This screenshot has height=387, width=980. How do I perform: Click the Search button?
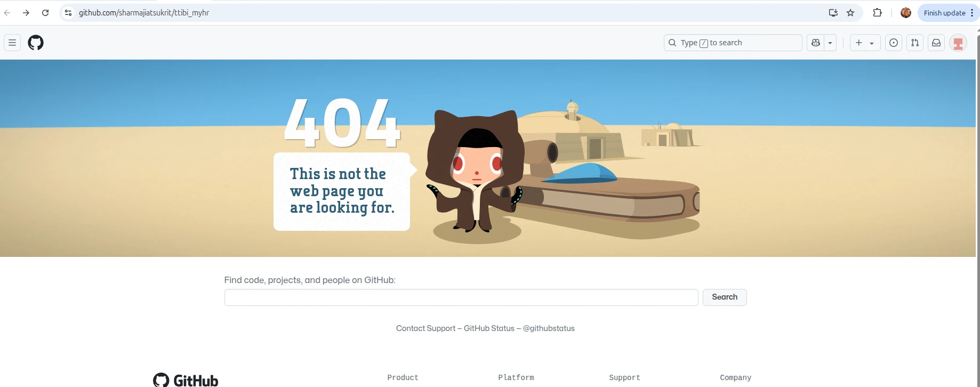tap(725, 297)
